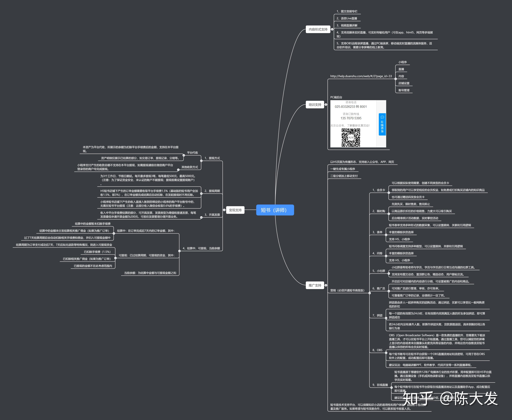Viewport: 512px width, 420px height.
Task: Collapse the 平台代收 node
Action: (184, 155)
